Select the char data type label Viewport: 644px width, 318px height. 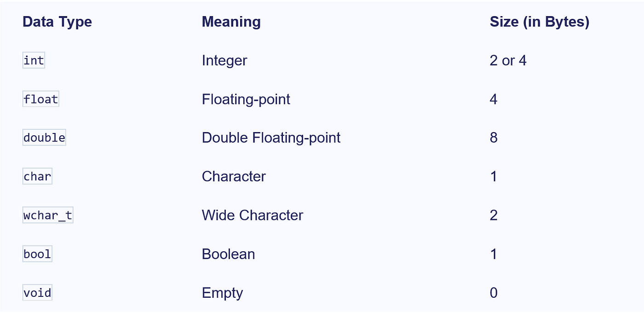pos(37,177)
